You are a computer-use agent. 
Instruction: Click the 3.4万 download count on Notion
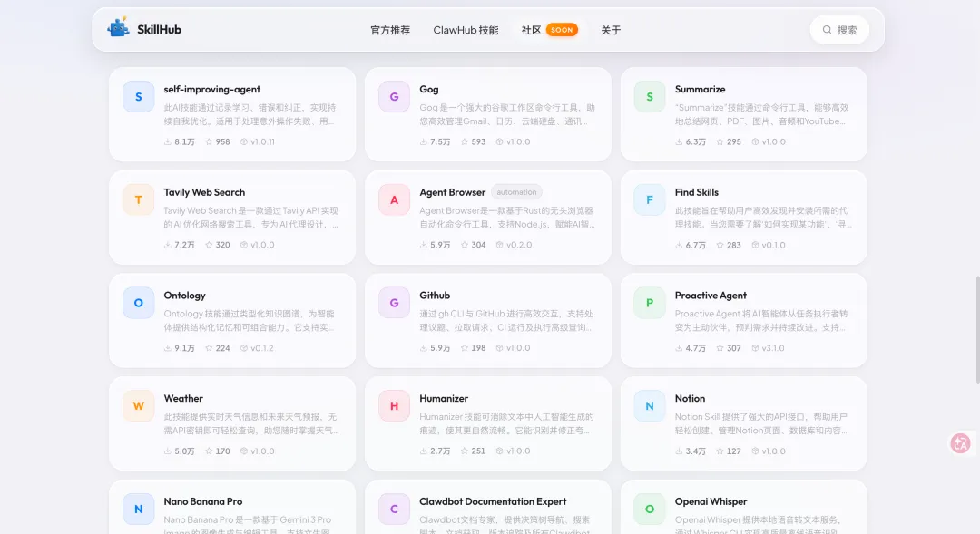pos(696,451)
